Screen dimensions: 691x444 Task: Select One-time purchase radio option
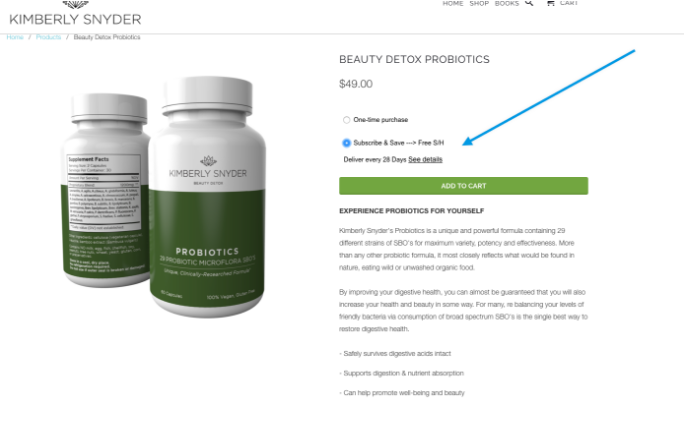click(346, 120)
